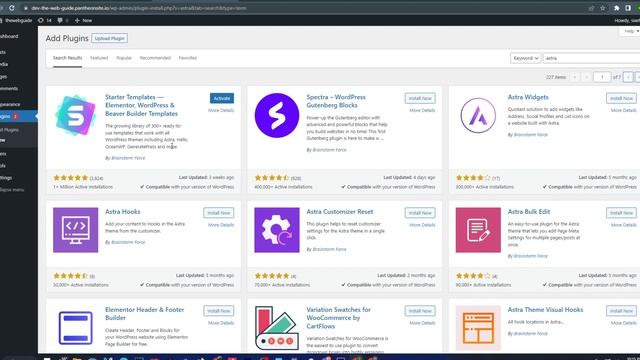Click the plugin search field containing astra
Viewport: 640px width, 360px height.
(591, 58)
